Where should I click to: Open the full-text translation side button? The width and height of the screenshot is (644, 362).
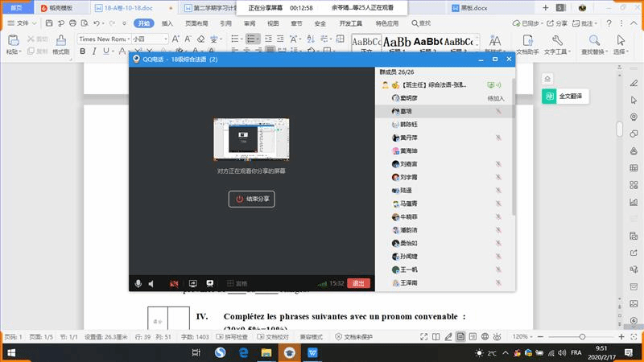568,96
